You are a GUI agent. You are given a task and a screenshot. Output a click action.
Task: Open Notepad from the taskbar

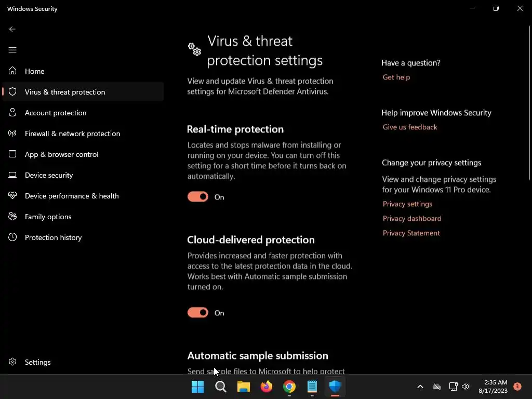pos(312,387)
